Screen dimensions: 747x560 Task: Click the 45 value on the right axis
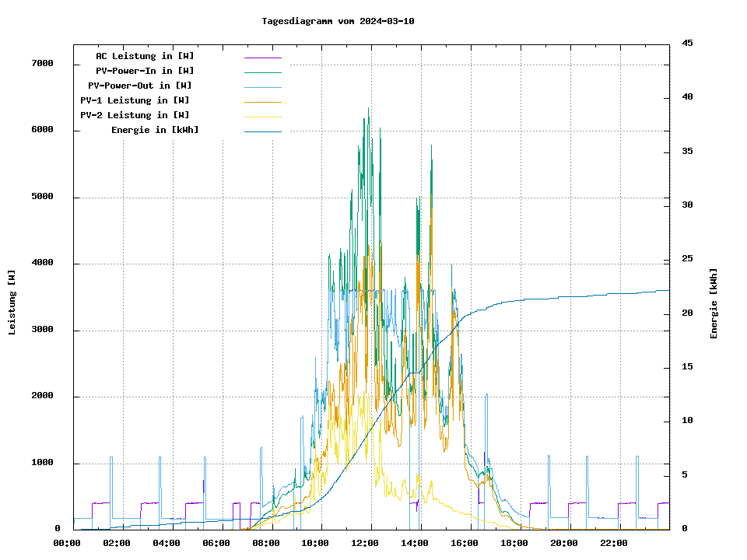pos(687,43)
